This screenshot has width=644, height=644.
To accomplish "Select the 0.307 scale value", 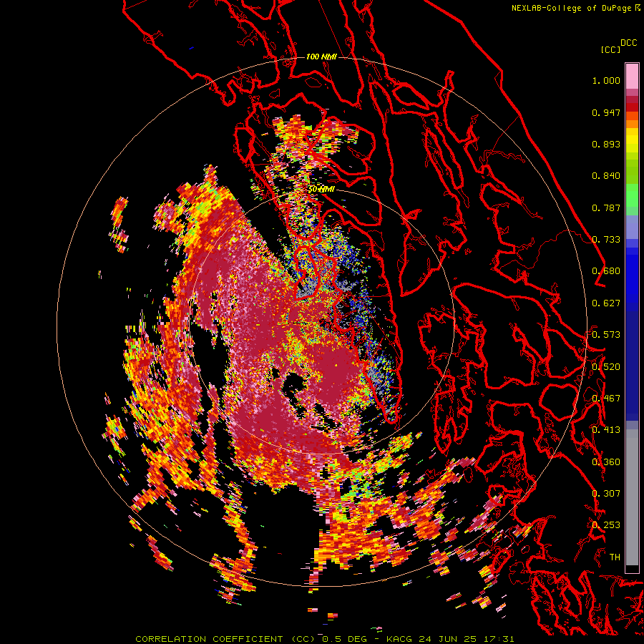I will coord(606,494).
